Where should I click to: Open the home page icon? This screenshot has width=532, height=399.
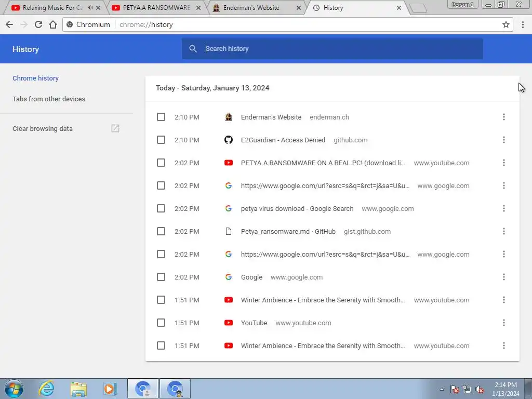click(x=53, y=24)
